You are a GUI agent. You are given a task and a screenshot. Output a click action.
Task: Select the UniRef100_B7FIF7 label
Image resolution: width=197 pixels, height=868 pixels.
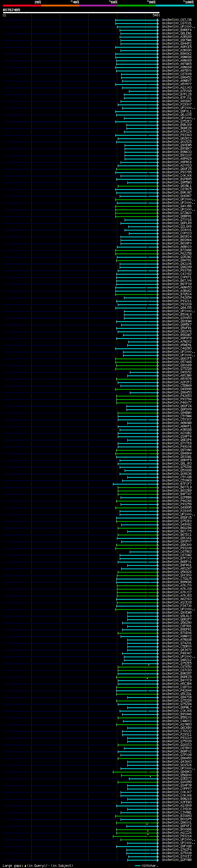177,484
